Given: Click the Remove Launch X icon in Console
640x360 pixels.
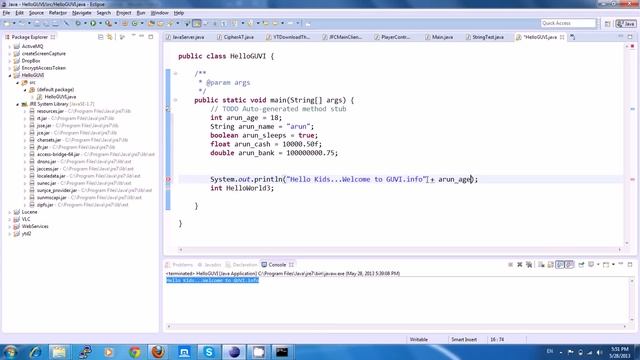Looking at the screenshot, I should (x=520, y=264).
